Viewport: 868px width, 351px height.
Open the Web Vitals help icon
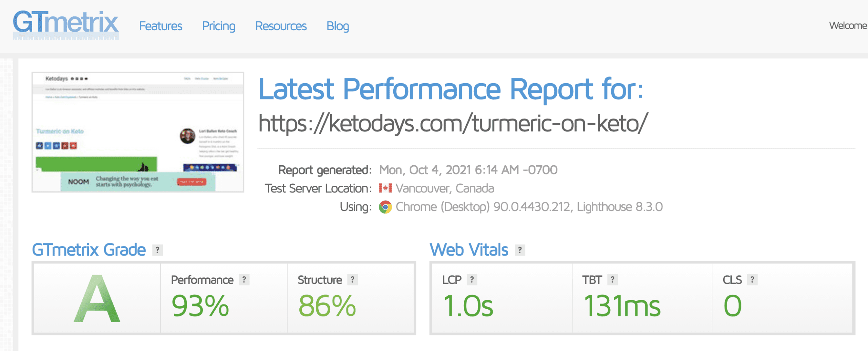(520, 250)
